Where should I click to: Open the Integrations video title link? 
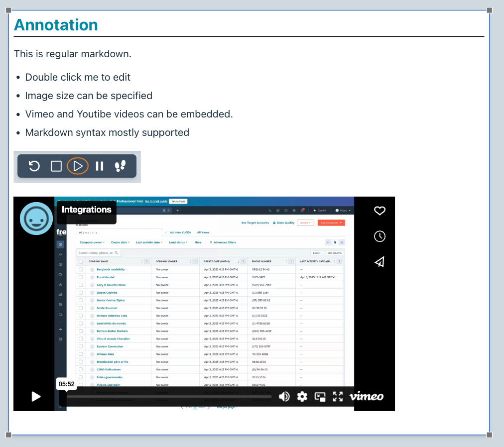click(x=86, y=210)
